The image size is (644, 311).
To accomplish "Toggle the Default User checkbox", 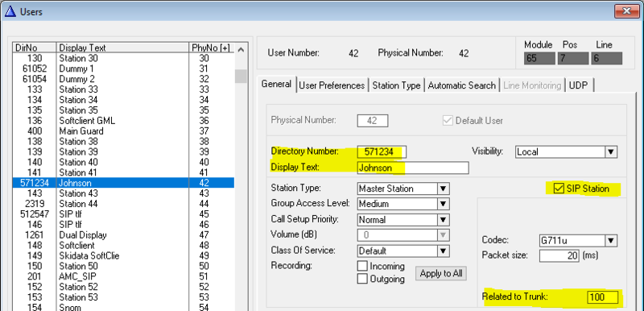I will (x=448, y=121).
